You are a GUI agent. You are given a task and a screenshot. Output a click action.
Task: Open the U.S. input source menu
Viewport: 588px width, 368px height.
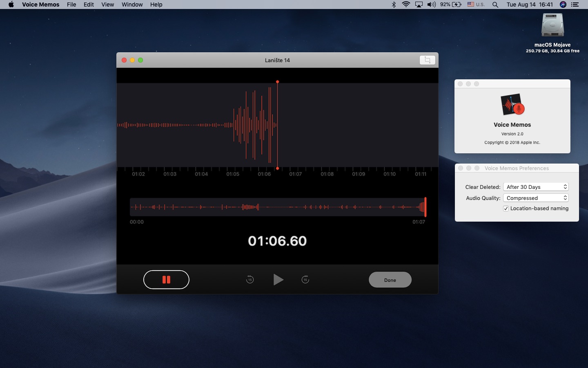476,4
